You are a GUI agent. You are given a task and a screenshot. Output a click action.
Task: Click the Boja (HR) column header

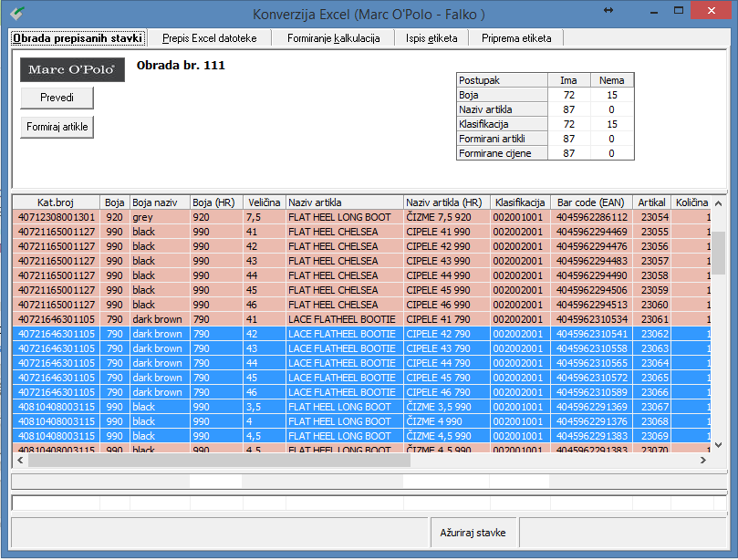click(x=216, y=202)
